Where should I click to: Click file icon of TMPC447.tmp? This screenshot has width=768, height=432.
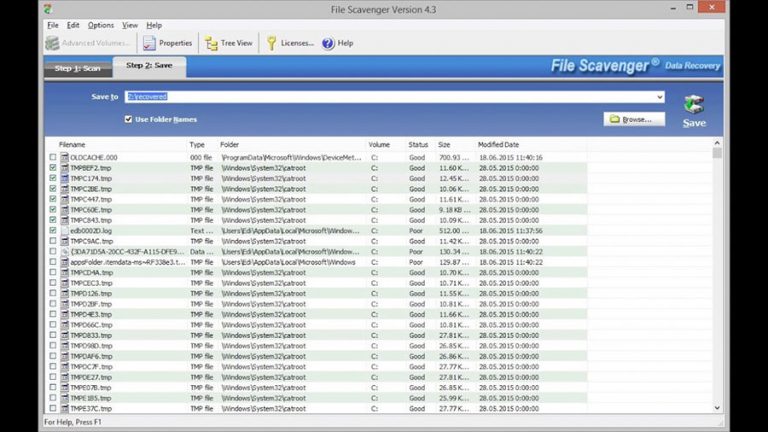64,199
